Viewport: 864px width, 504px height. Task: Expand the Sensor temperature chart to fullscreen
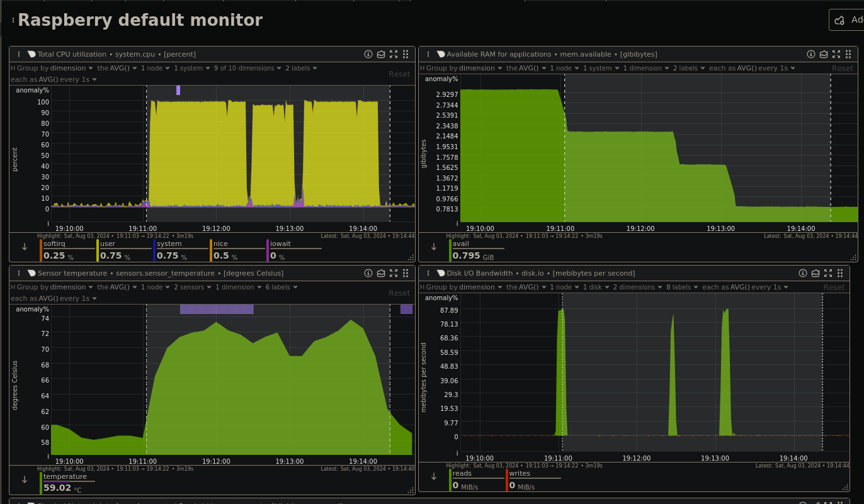coord(394,273)
